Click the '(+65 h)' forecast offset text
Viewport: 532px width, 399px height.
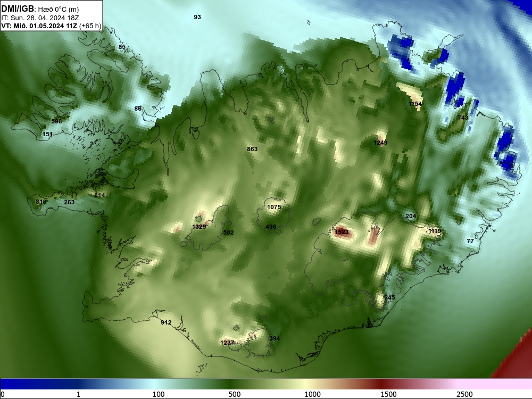point(90,26)
